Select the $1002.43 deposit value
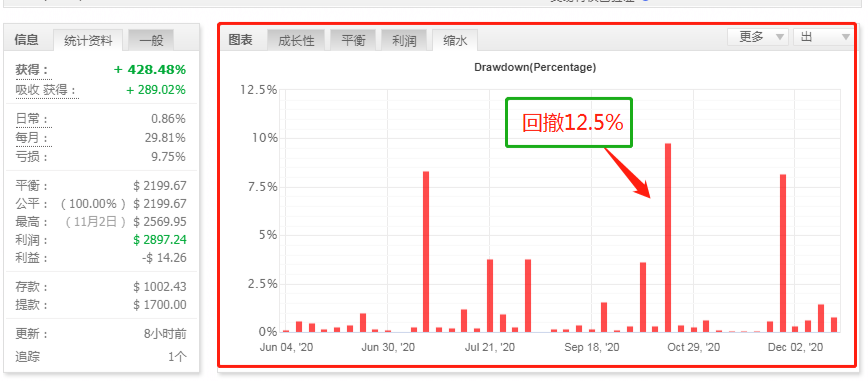The width and height of the screenshot is (868, 381). [160, 287]
